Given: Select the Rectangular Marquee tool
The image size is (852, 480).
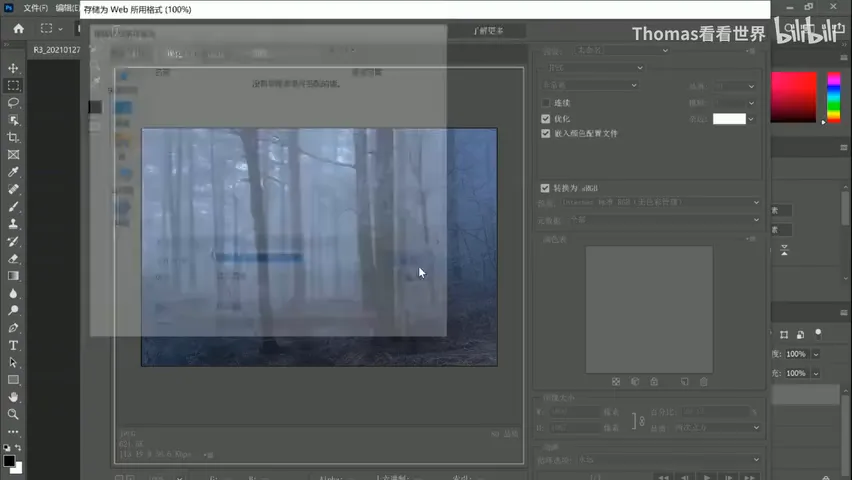Looking at the screenshot, I should coord(13,85).
